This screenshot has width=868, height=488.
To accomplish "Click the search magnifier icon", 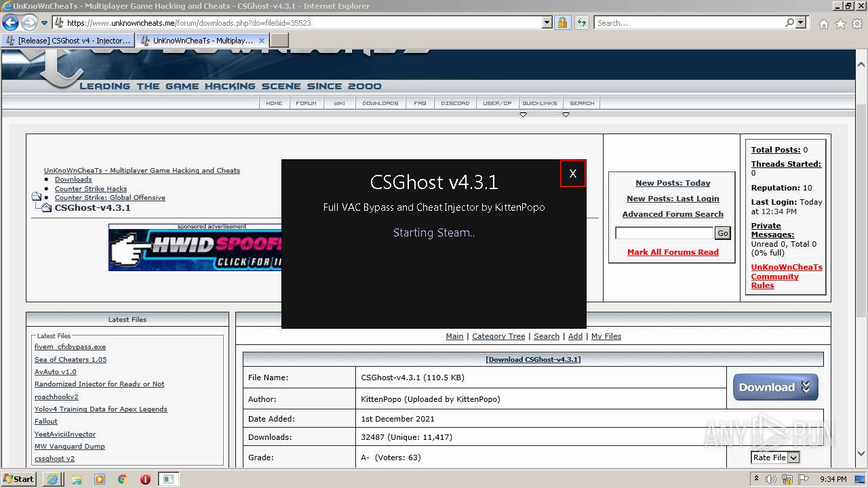I will [x=789, y=23].
